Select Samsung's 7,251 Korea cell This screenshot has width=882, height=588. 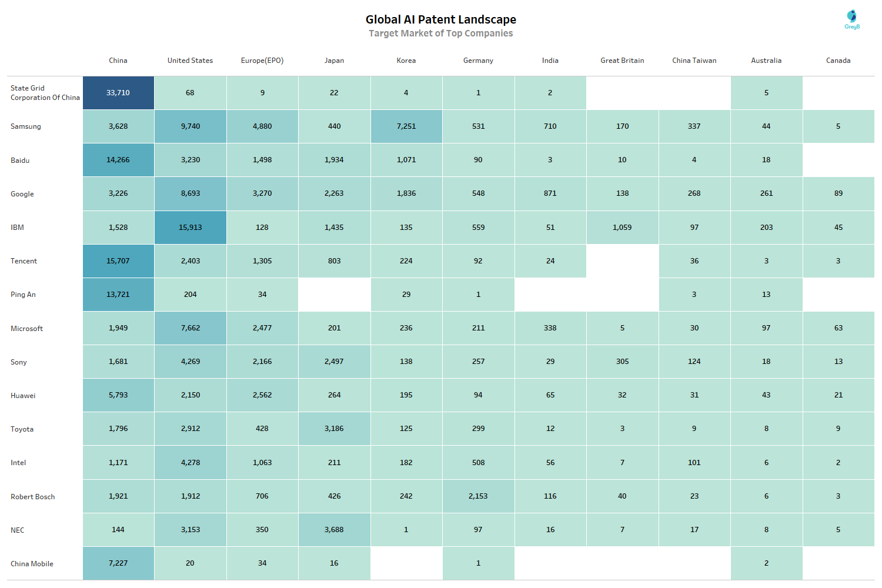pos(406,126)
